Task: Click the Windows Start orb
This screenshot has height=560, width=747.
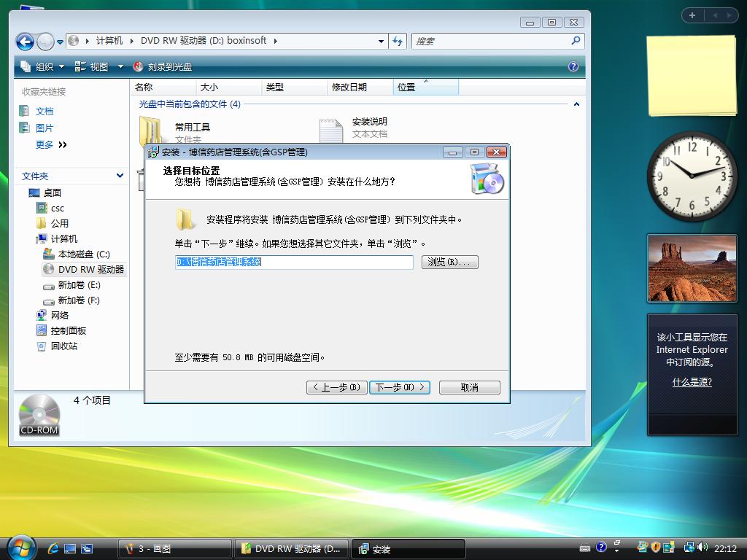Action: click(x=20, y=548)
